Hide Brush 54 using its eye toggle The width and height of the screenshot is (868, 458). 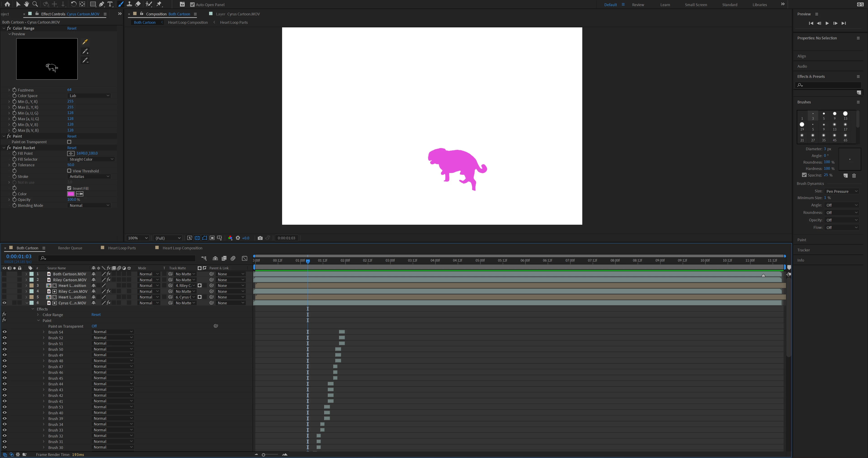tap(4, 332)
